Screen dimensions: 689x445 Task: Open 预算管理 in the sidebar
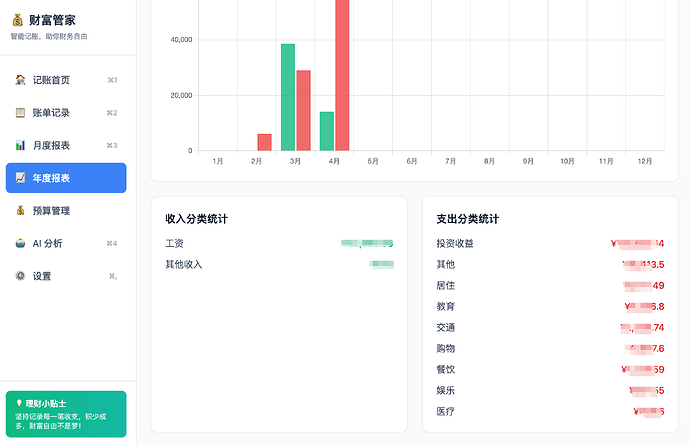click(x=66, y=210)
